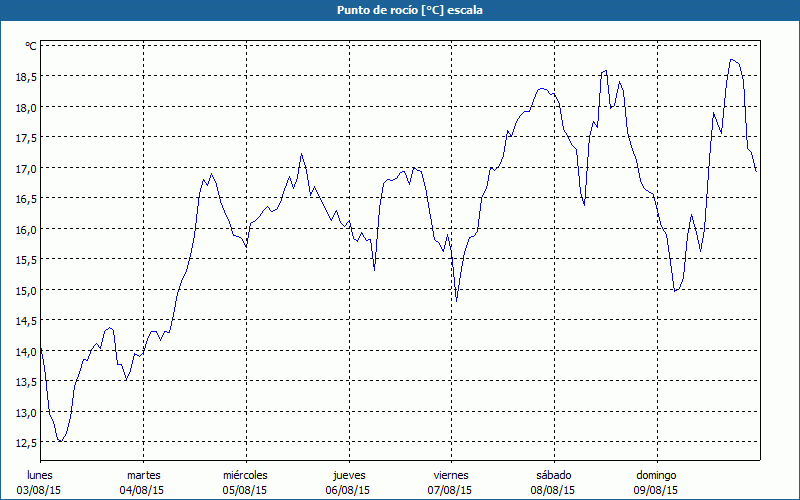Image resolution: width=800 pixels, height=500 pixels.
Task: Select the "miércoles" day label
Action: pos(245,475)
